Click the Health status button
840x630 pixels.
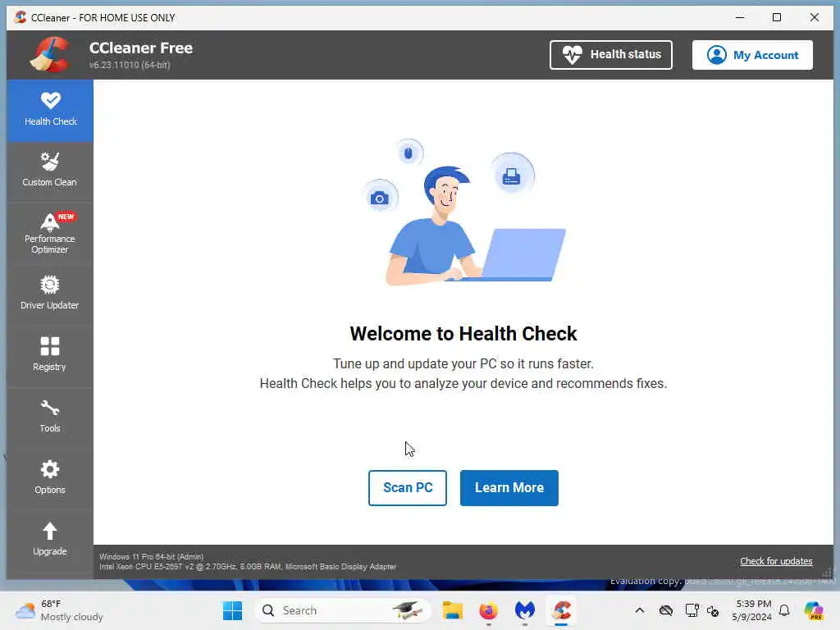[610, 55]
